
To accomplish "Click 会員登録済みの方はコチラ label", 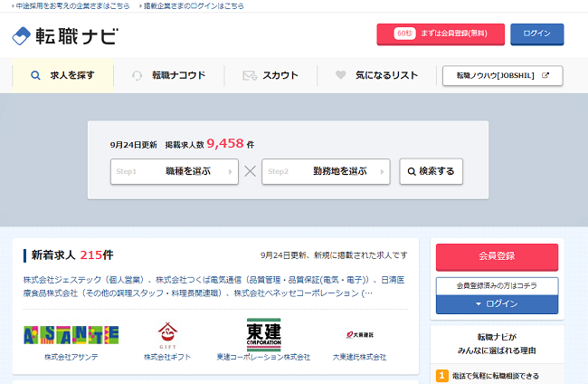I will tap(497, 286).
